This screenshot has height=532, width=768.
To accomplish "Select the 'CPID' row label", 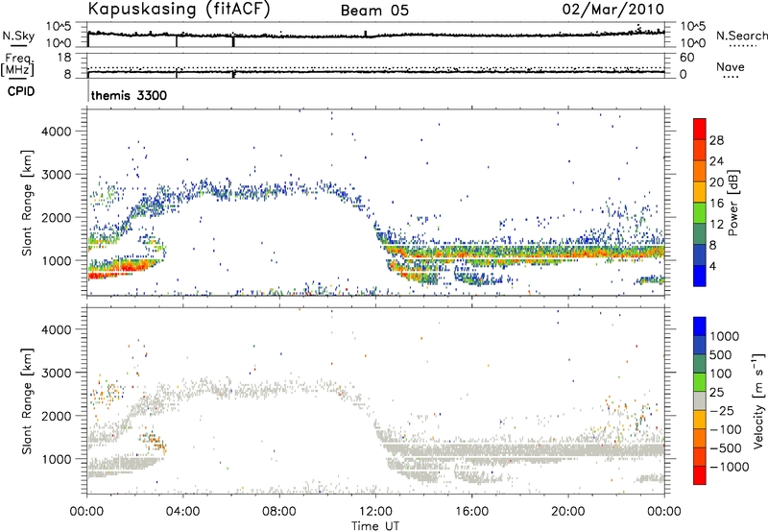I will [x=21, y=91].
